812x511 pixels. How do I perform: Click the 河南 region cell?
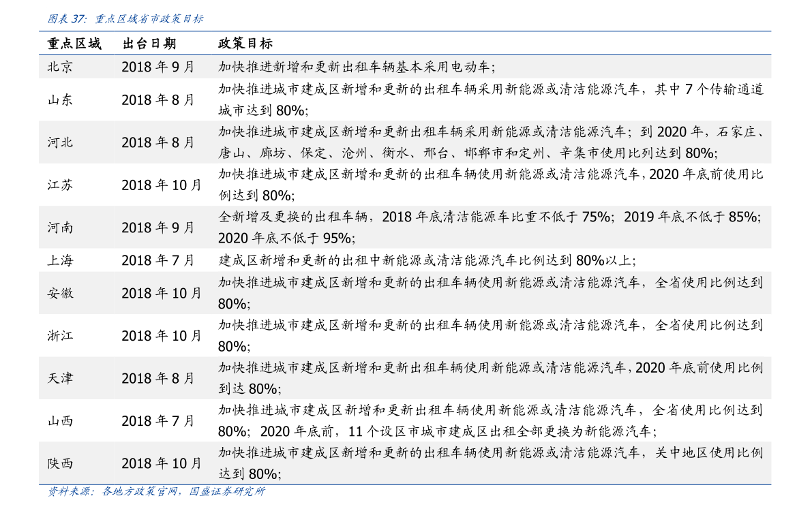pyautogui.click(x=60, y=228)
